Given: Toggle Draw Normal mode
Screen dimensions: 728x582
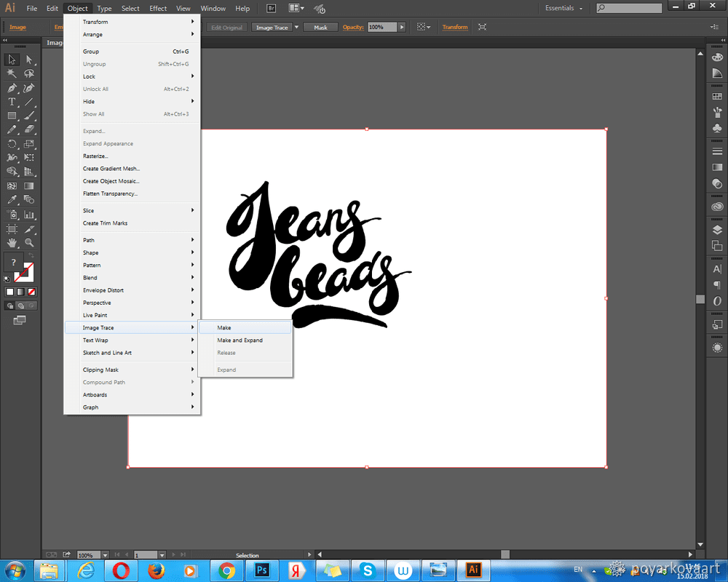Looking at the screenshot, I should [x=9, y=306].
